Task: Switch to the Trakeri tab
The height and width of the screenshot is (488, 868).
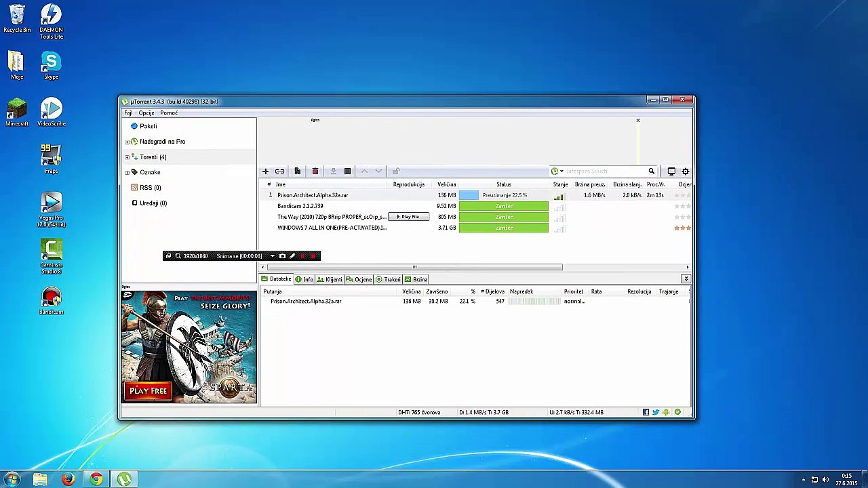Action: (x=388, y=279)
